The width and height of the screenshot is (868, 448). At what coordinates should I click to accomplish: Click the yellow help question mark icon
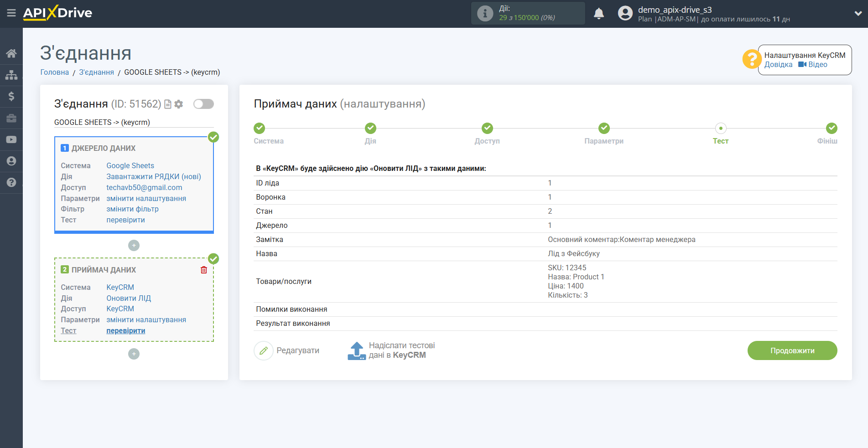coord(752,59)
